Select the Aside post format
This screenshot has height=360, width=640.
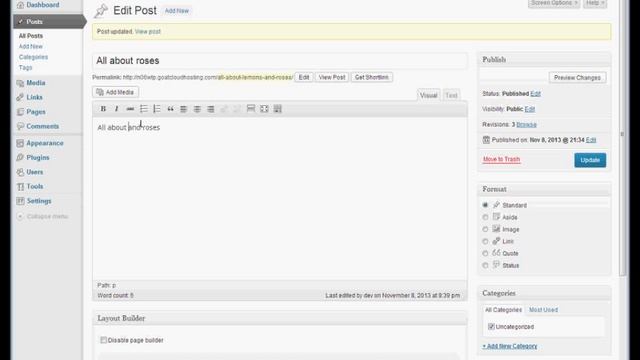485,217
